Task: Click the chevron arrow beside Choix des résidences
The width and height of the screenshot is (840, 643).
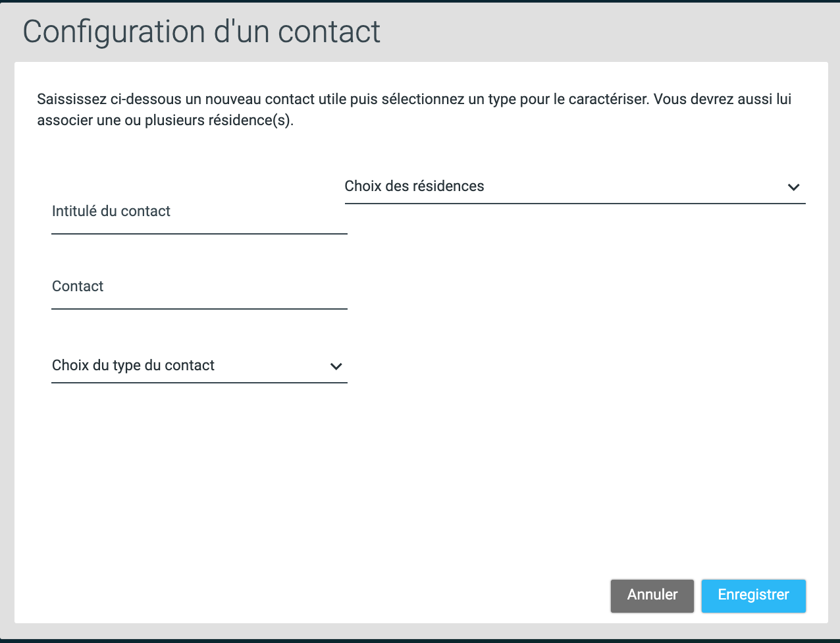Action: click(793, 187)
